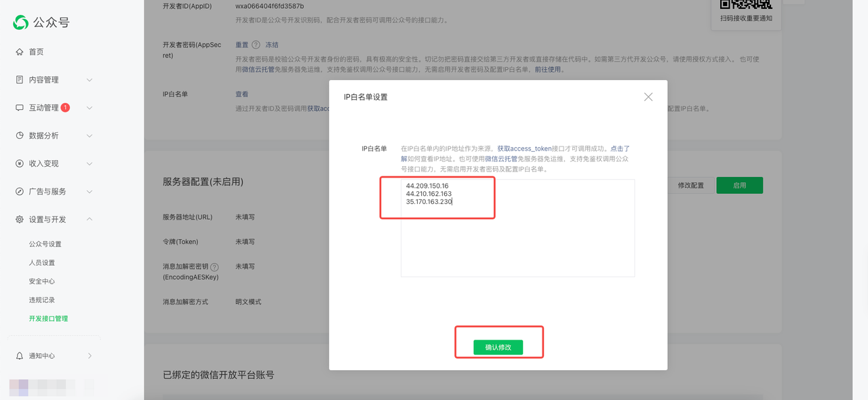Screen dimensions: 868x400
Task: Click the 广告与服务 compass icon
Action: point(20,191)
